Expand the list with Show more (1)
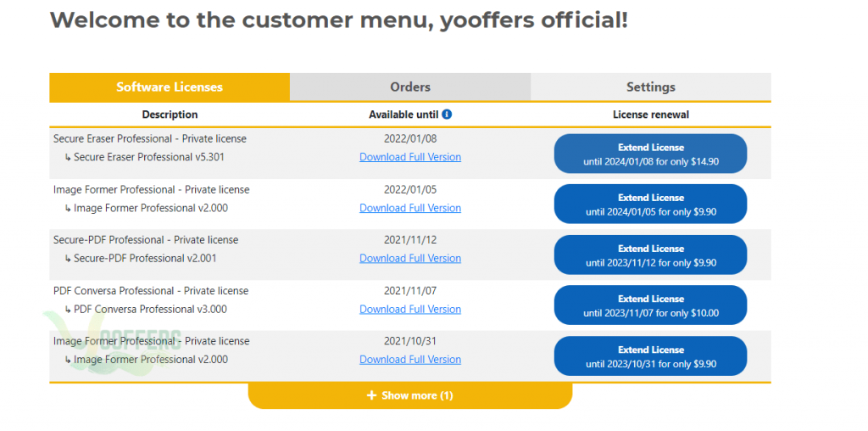Viewport: 868px width, 431px height. tap(410, 395)
